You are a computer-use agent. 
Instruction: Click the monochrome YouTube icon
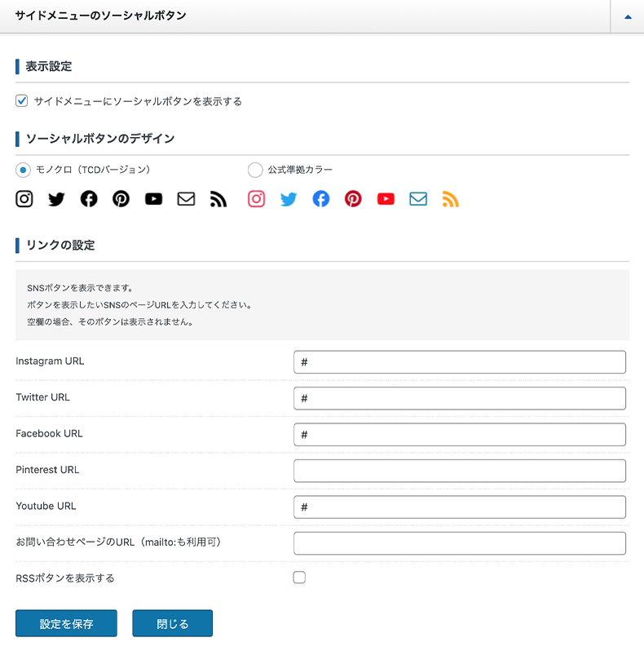click(153, 199)
